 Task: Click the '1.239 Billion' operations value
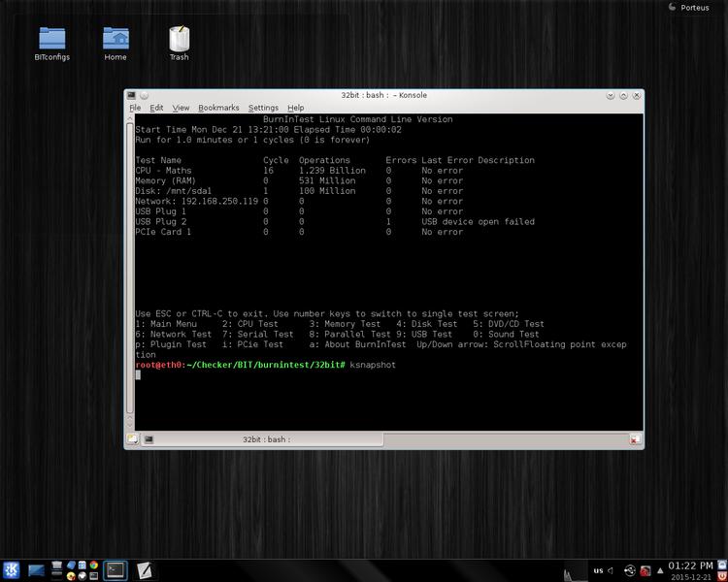[x=332, y=171]
